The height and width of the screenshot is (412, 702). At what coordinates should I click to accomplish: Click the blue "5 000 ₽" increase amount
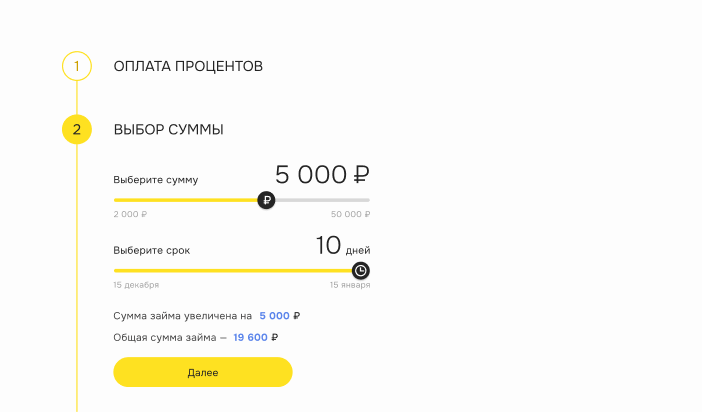[279, 316]
